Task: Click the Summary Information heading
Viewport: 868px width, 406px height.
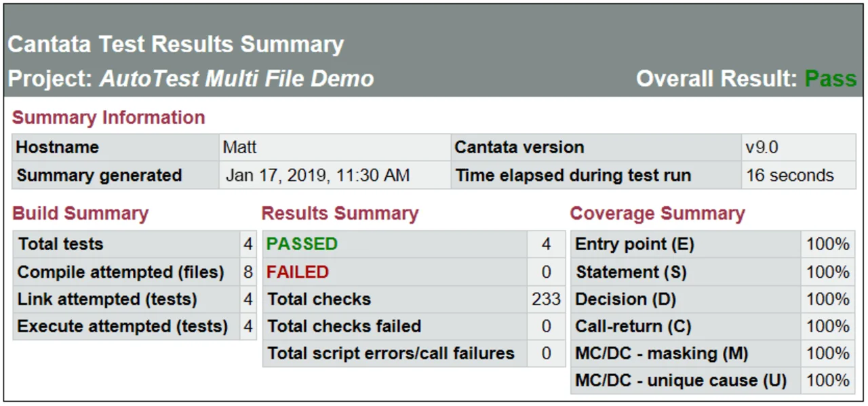Action: pos(108,117)
